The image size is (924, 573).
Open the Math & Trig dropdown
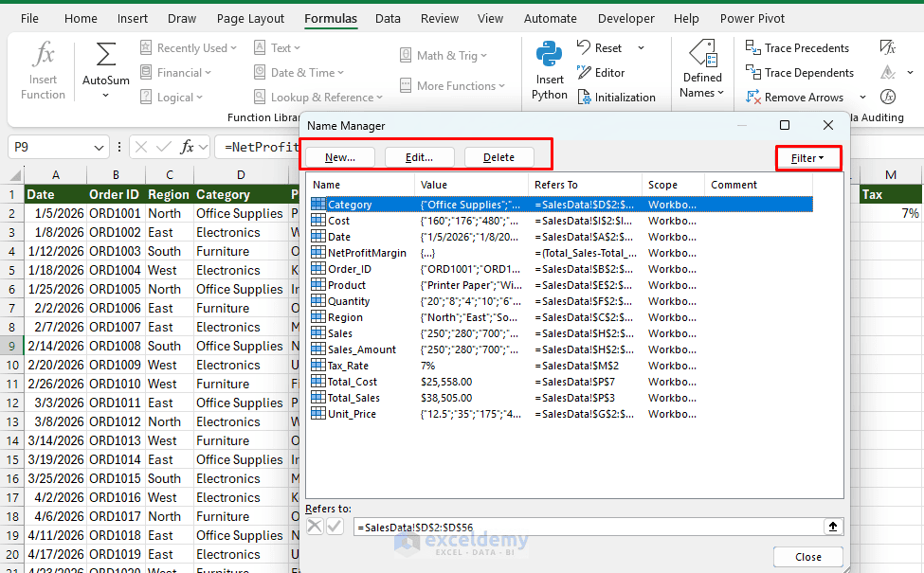click(444, 55)
